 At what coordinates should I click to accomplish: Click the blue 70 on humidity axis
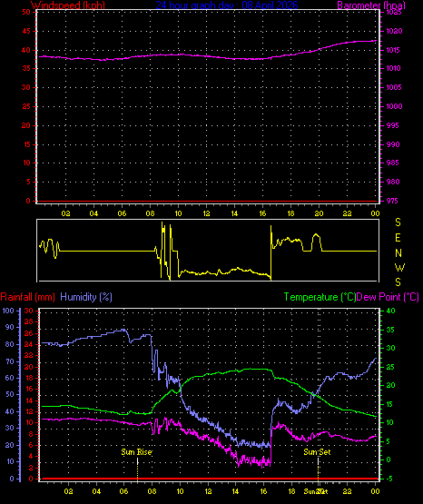pyautogui.click(x=10, y=361)
